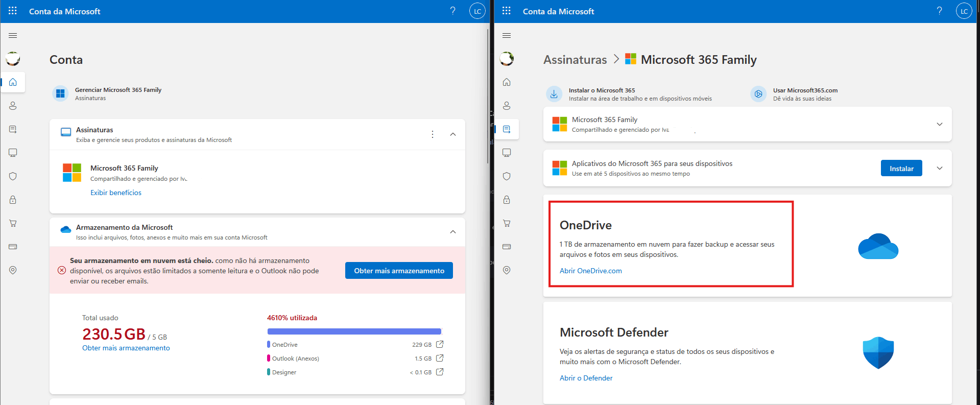Click the "230.5 GB" total used value
The image size is (980, 405).
tap(114, 334)
